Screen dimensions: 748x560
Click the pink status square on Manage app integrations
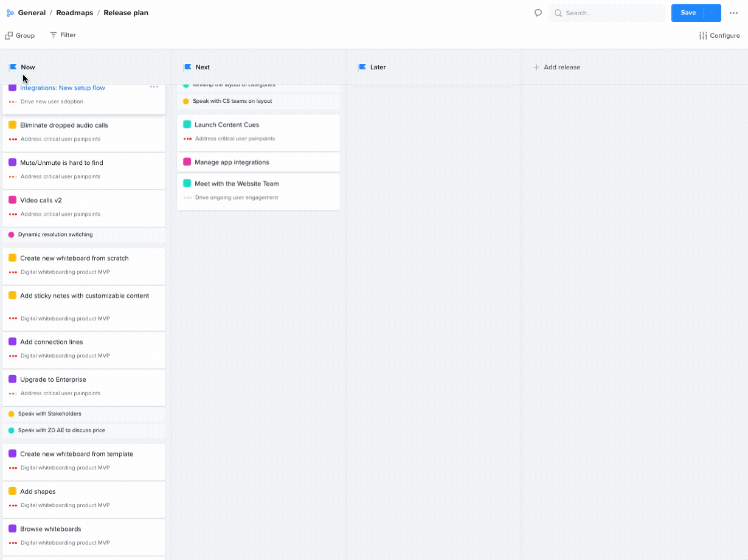tap(187, 162)
